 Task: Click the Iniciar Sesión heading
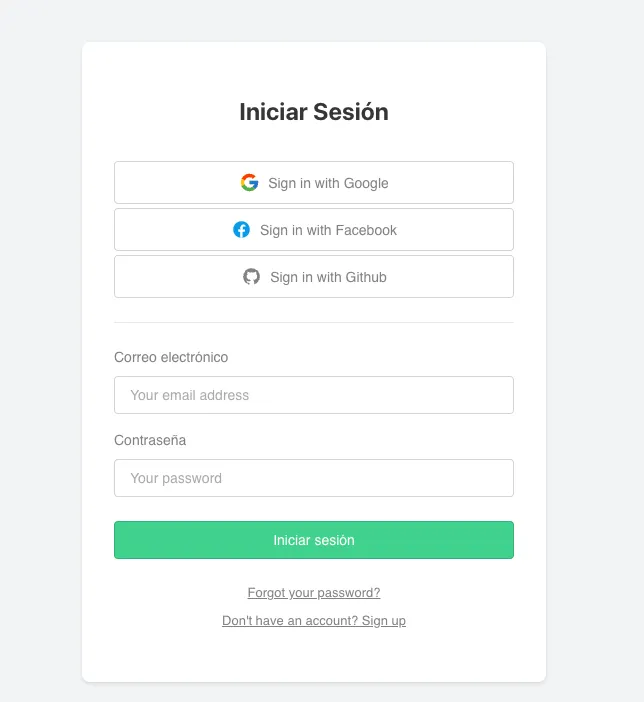pos(313,112)
